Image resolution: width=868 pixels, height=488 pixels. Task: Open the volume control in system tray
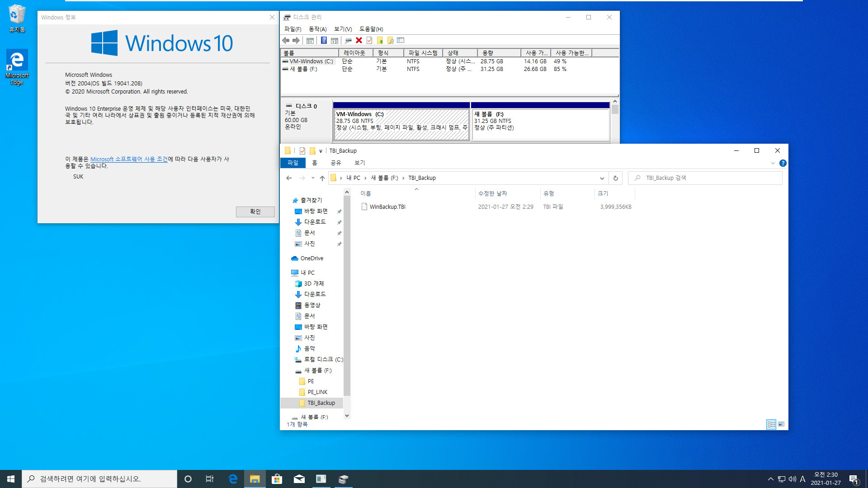click(x=792, y=479)
